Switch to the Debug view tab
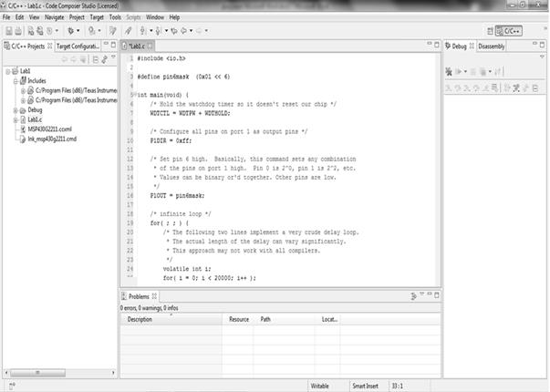Screen dimensions: 550x392 459,46
